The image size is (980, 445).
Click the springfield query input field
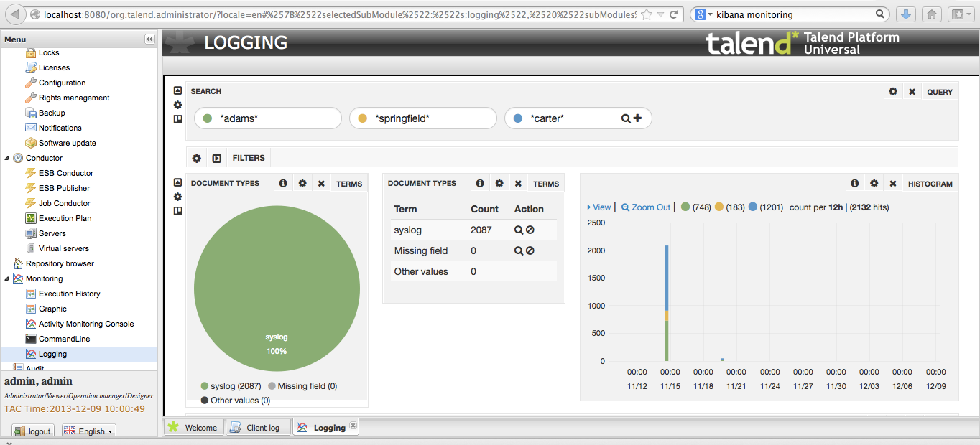[431, 118]
